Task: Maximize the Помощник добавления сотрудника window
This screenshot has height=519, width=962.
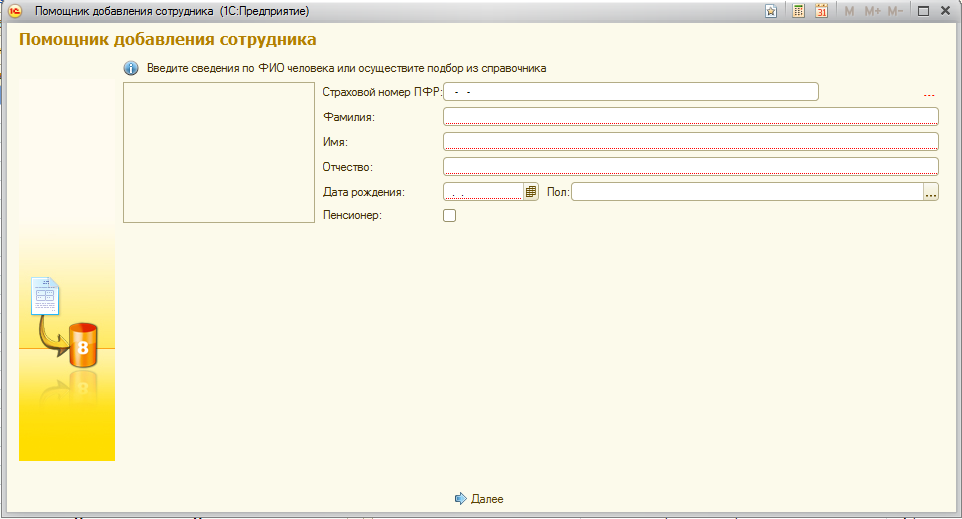Action: point(924,11)
